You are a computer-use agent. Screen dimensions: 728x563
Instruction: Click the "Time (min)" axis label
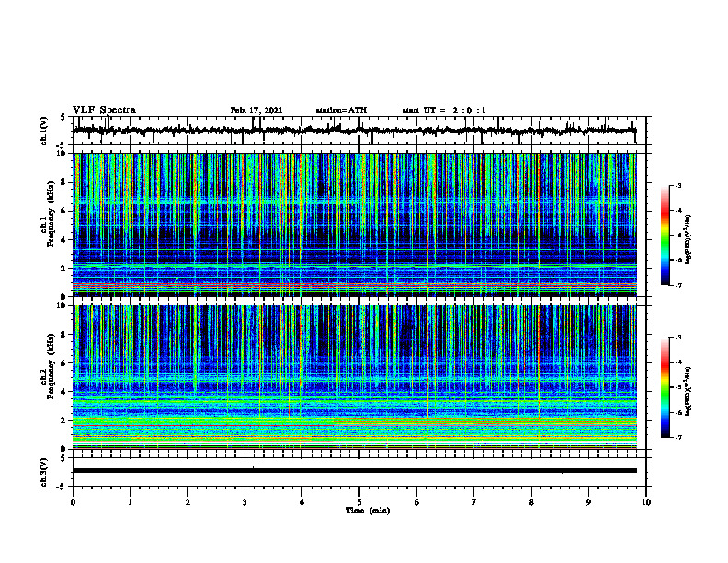pos(368,511)
